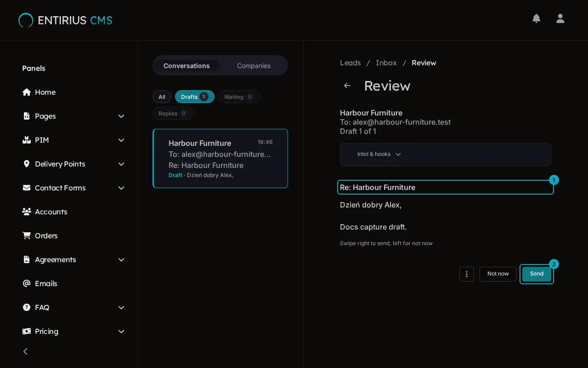
Task: Click the 'To: alex@harbour-furniture.test' recipient line
Action: click(x=395, y=122)
